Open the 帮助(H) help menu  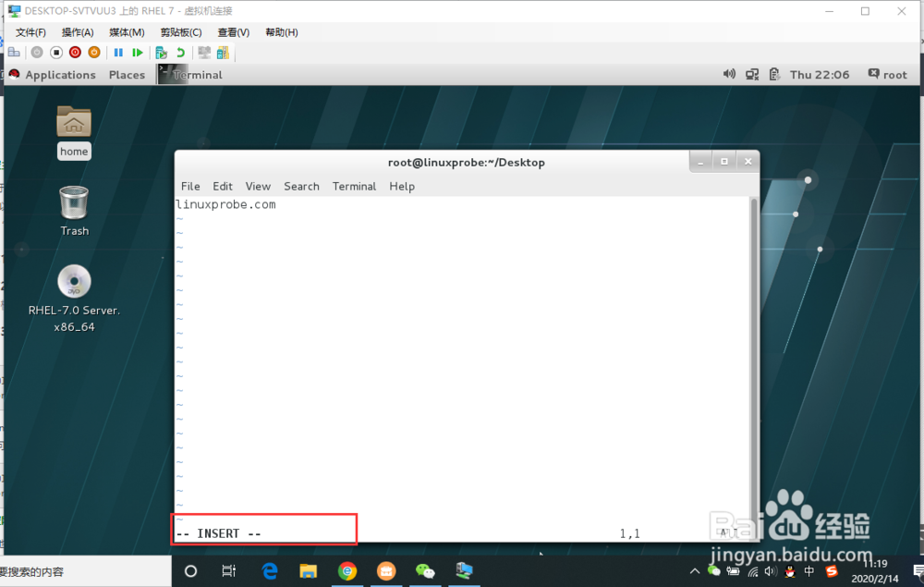[x=283, y=31]
